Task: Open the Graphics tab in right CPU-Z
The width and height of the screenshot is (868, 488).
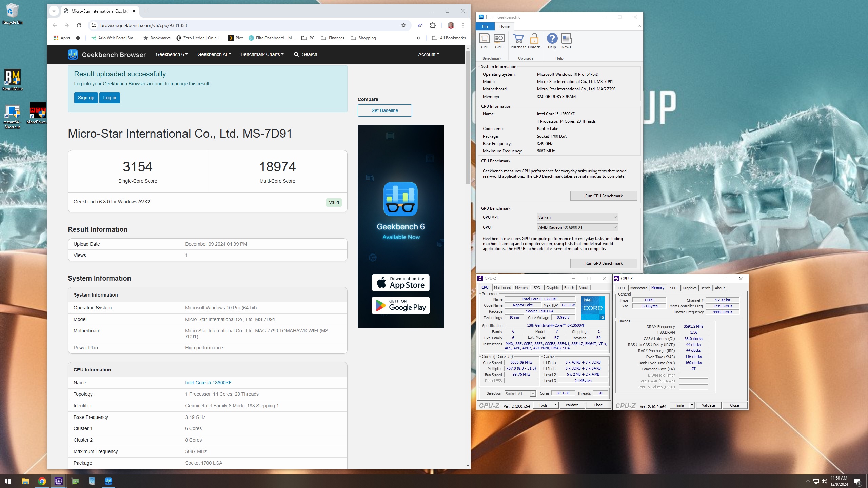Action: click(x=689, y=288)
